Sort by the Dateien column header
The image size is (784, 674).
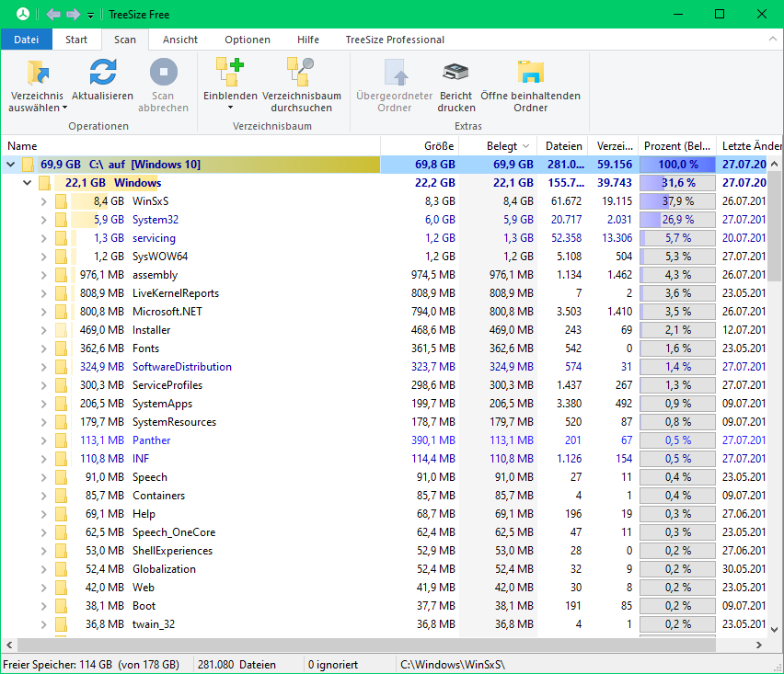[x=563, y=146]
